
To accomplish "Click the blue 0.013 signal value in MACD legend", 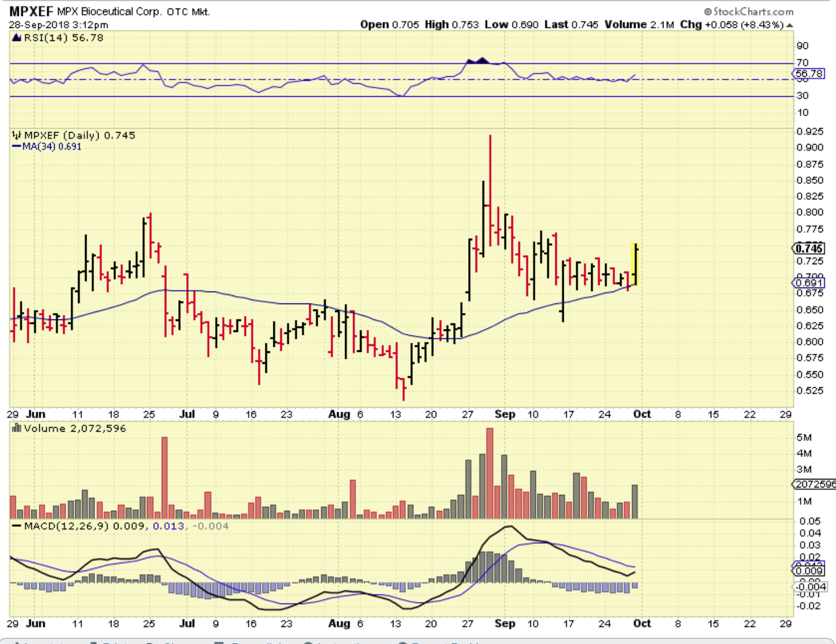I will (168, 526).
